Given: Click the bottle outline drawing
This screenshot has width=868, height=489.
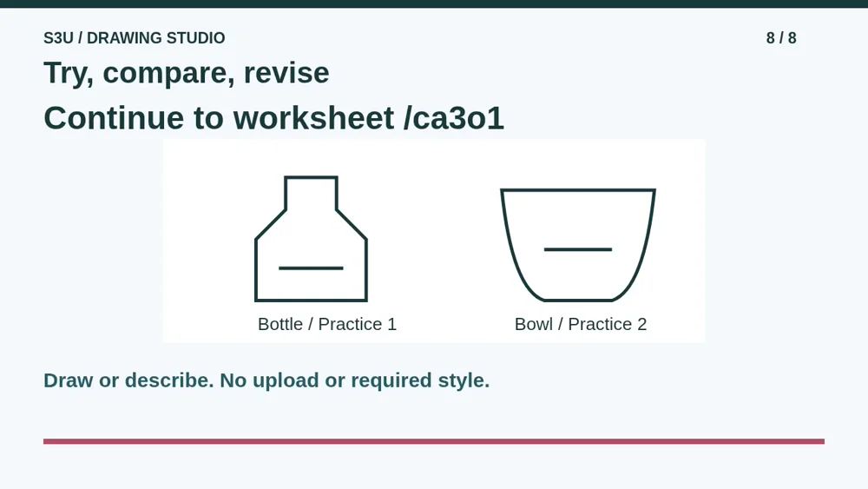Looking at the screenshot, I should pos(311,239).
